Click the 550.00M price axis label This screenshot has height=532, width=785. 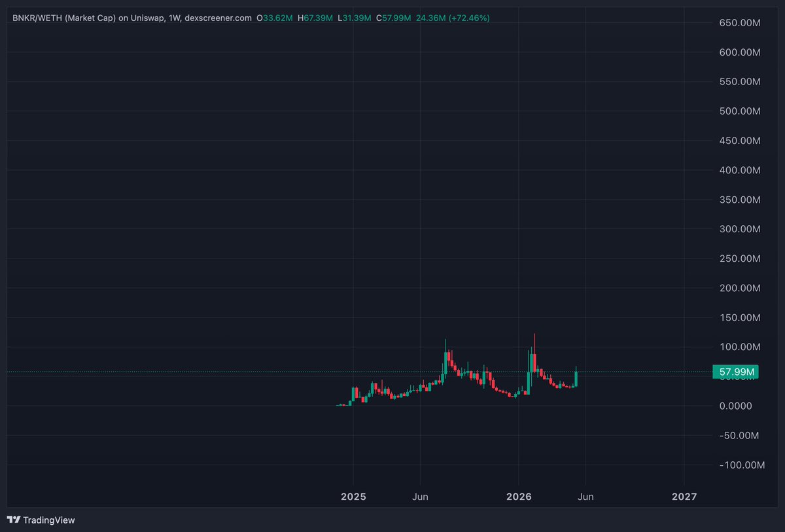click(739, 82)
